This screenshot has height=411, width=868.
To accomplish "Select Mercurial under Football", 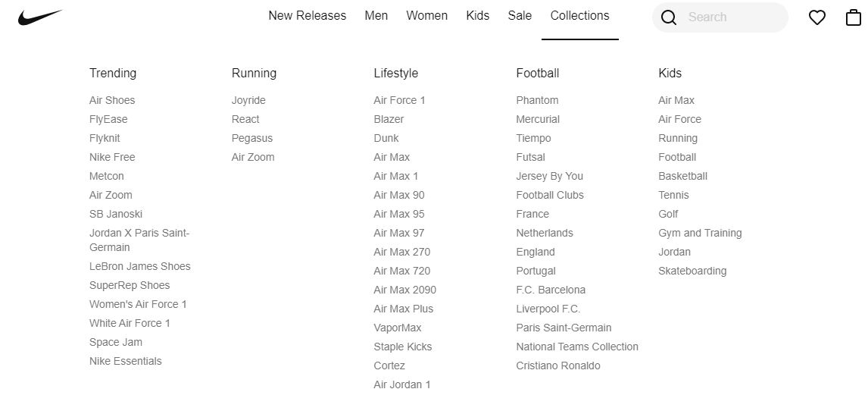I will [538, 120].
